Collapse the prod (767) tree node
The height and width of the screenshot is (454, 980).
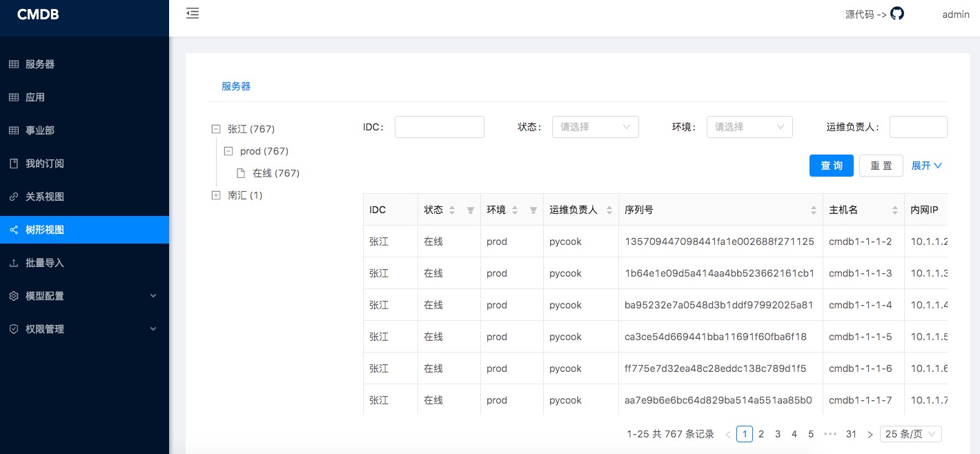coord(228,151)
